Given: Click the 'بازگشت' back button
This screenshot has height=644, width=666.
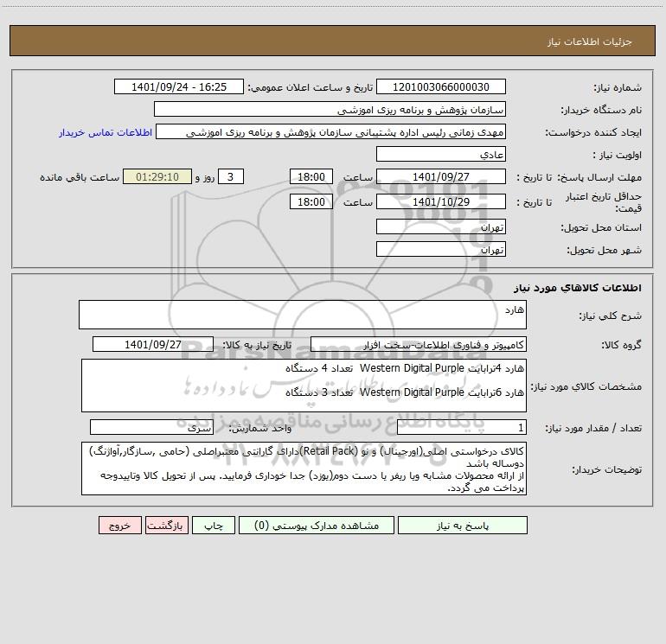Looking at the screenshot, I should (x=166, y=526).
